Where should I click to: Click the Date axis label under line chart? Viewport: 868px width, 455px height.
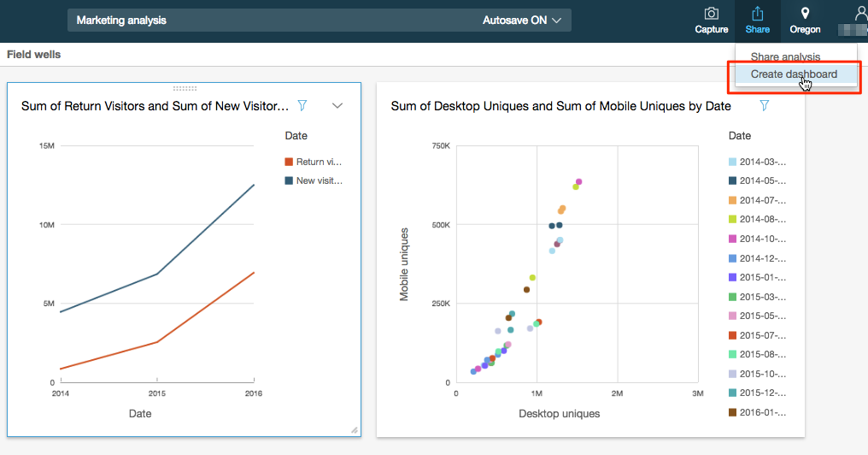click(x=140, y=413)
